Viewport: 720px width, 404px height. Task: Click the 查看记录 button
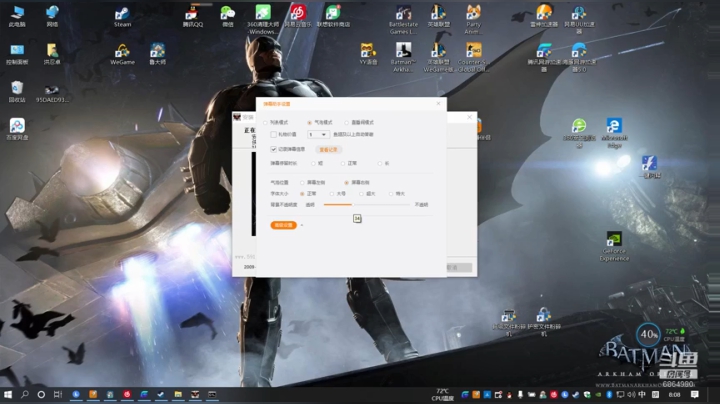328,150
